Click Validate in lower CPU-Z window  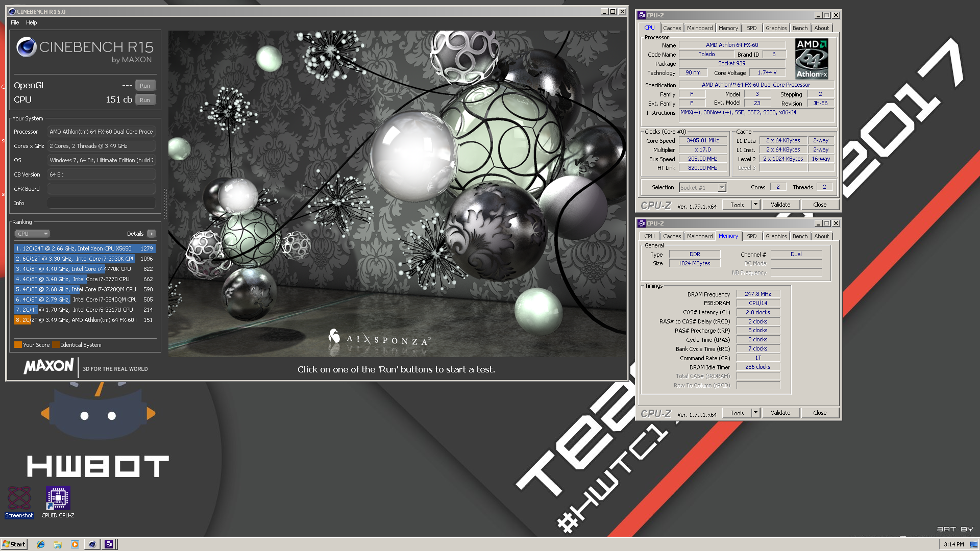780,413
